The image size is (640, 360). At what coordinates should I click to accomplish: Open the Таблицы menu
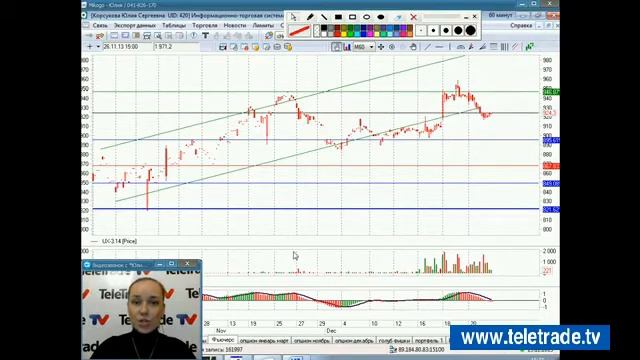tap(174, 25)
